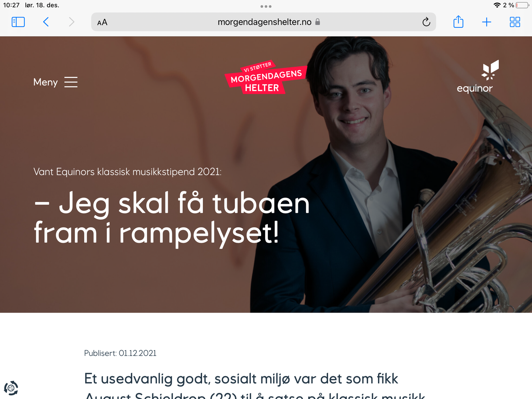532x399 pixels.
Task: Go back to the previous page
Action: tap(46, 22)
